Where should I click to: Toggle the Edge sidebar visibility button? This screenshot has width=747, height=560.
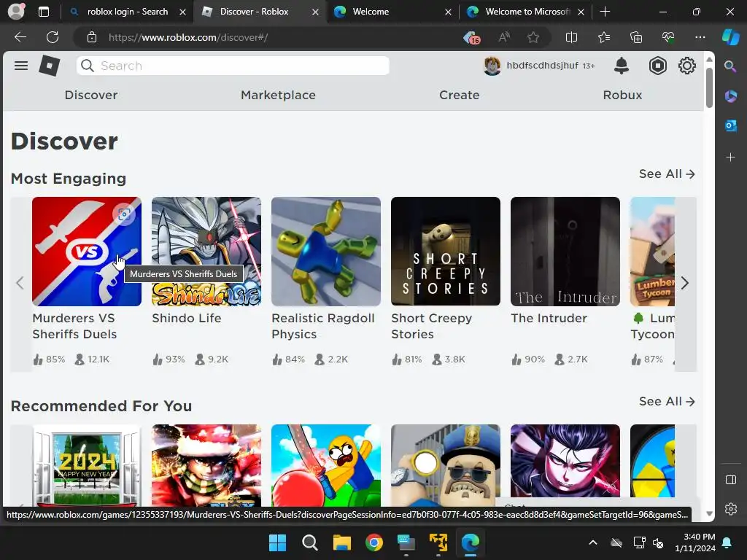pyautogui.click(x=730, y=480)
